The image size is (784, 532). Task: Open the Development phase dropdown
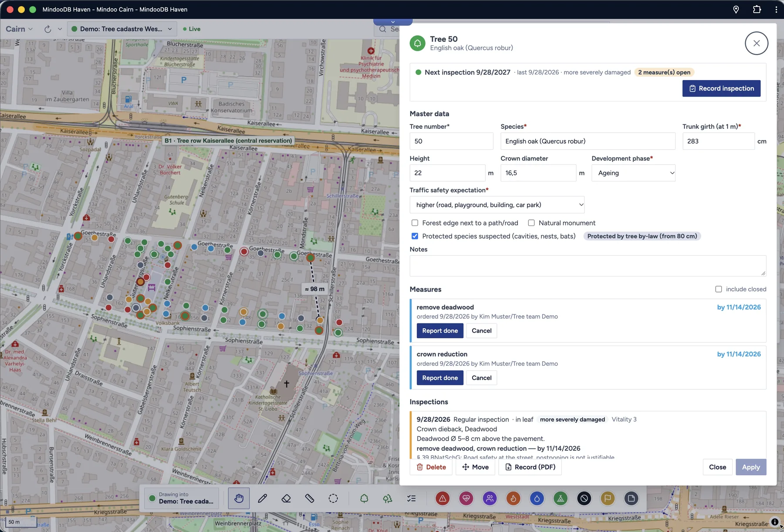(x=633, y=173)
